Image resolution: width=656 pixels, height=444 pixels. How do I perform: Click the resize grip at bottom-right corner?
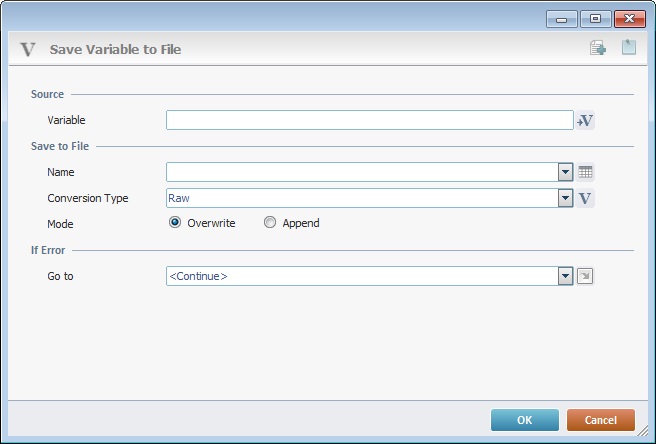tap(642, 430)
